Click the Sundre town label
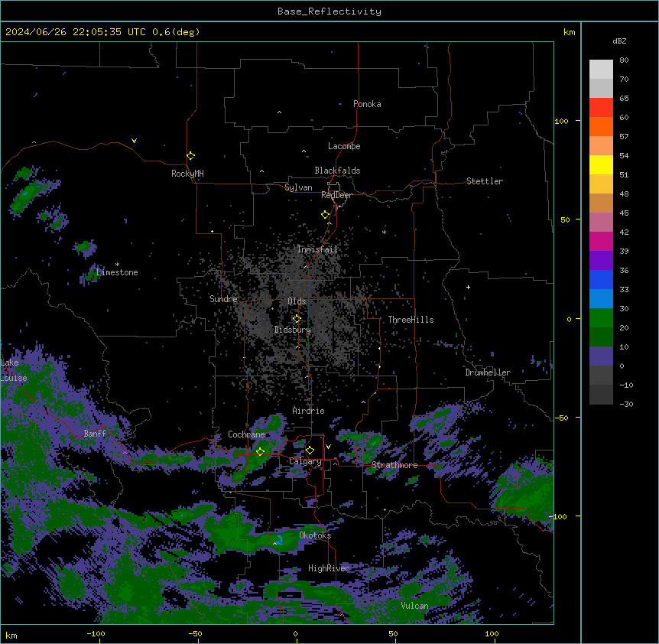Viewport: 659px width, 644px height. click(x=223, y=299)
